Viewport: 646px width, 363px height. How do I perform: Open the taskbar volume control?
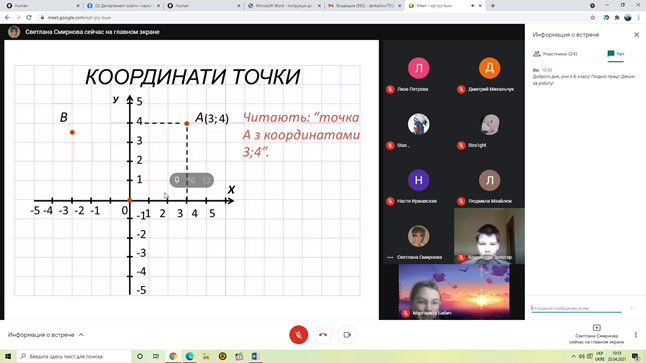(582, 356)
